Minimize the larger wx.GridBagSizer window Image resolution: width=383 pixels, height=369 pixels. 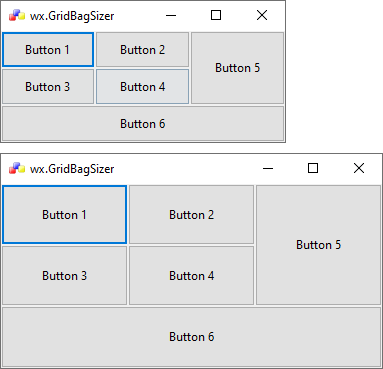click(268, 168)
